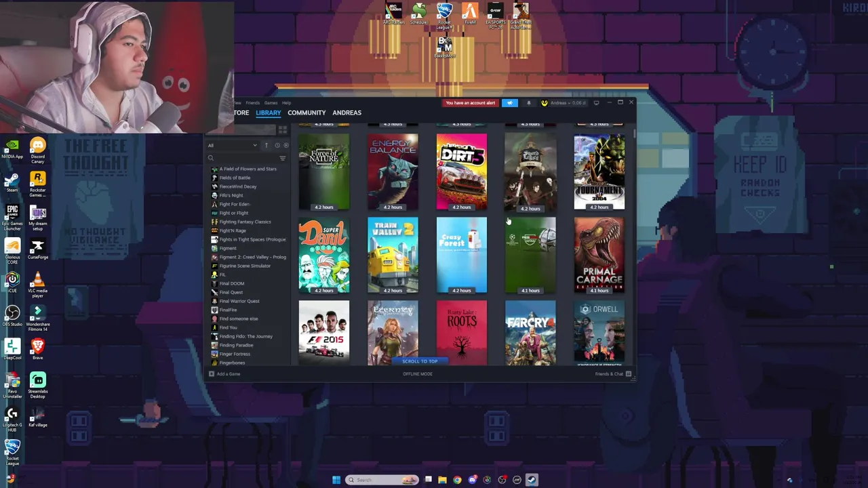Screen dimensions: 868x488
Task: Select Finding Fido: The Journey entry
Action: (245, 336)
